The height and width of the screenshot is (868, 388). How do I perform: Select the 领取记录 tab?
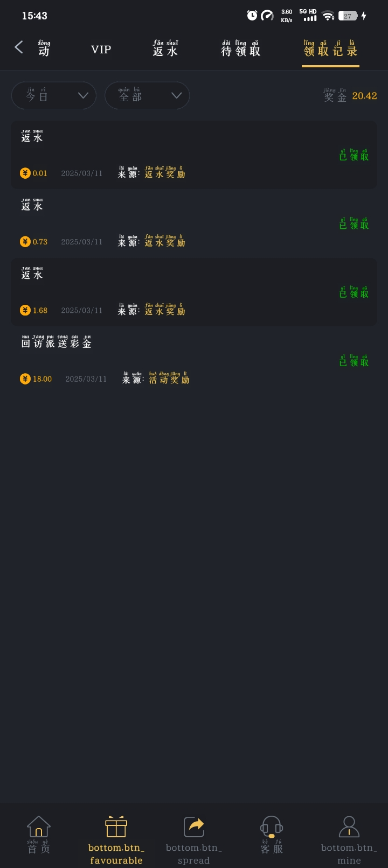(x=330, y=50)
